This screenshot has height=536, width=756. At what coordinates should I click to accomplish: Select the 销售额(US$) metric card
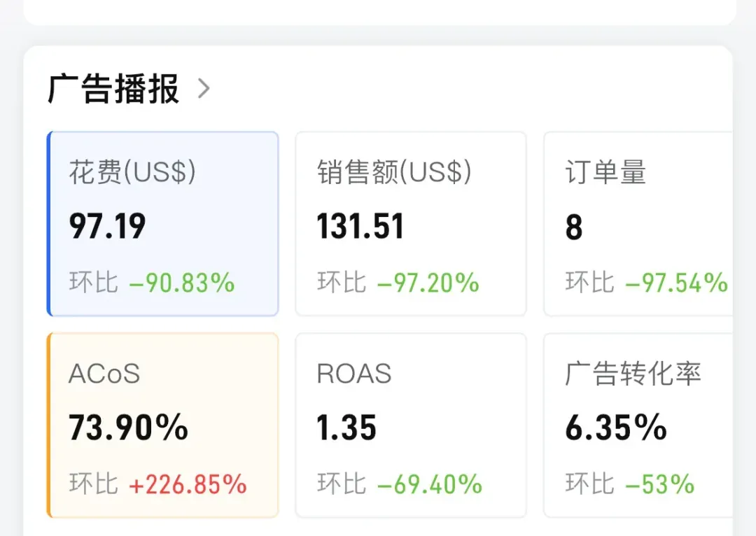[411, 224]
